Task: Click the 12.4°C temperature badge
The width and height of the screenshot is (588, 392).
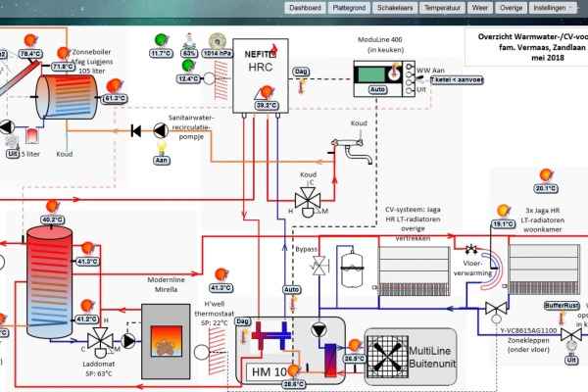Action: pos(188,79)
